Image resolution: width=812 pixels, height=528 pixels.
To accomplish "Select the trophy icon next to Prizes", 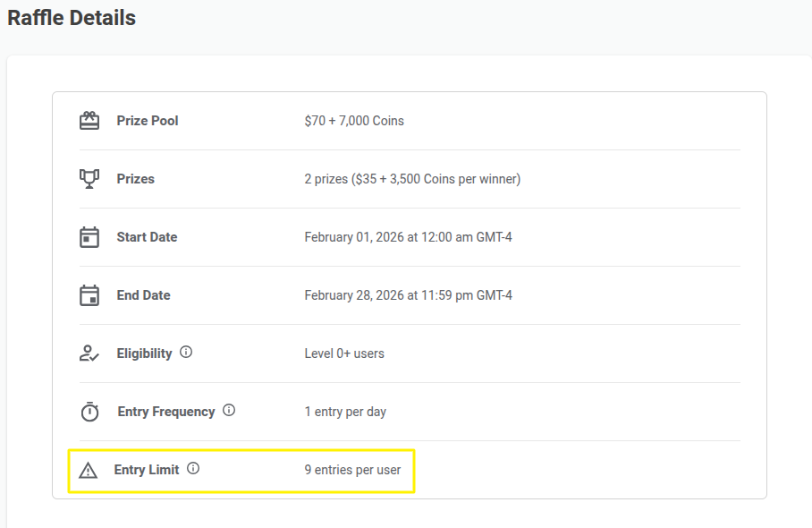I will point(89,178).
